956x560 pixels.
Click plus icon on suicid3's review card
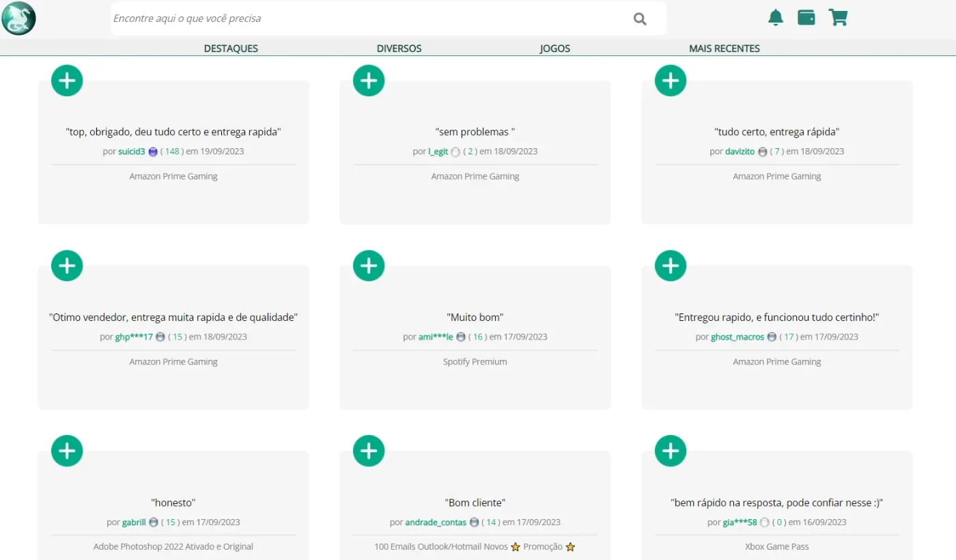[x=67, y=81]
